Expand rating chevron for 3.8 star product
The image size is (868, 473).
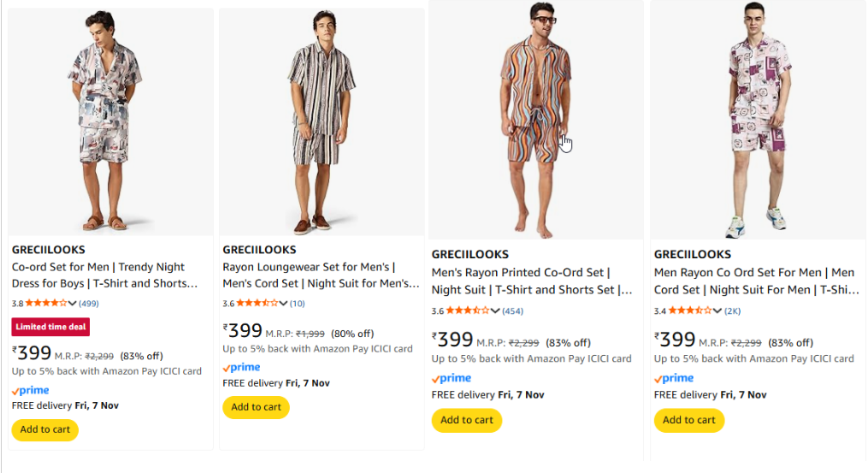tap(73, 304)
